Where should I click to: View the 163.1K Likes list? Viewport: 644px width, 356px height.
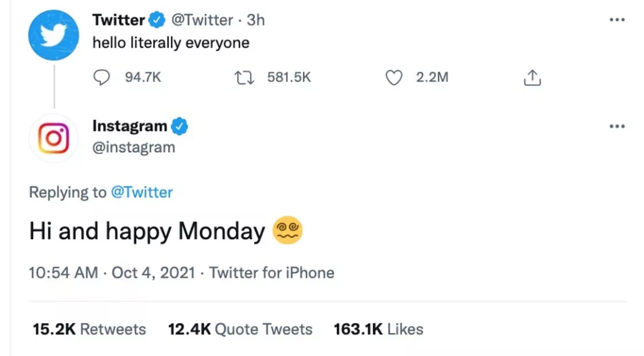(378, 329)
